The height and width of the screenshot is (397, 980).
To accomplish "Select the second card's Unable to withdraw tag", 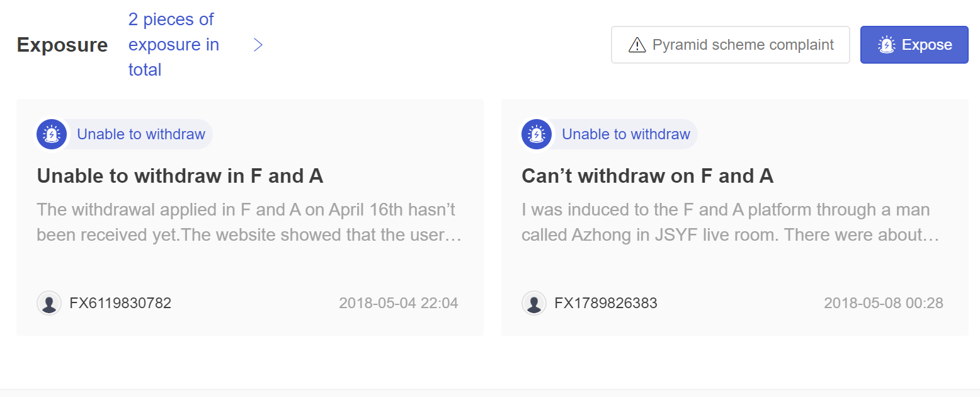I will 626,134.
